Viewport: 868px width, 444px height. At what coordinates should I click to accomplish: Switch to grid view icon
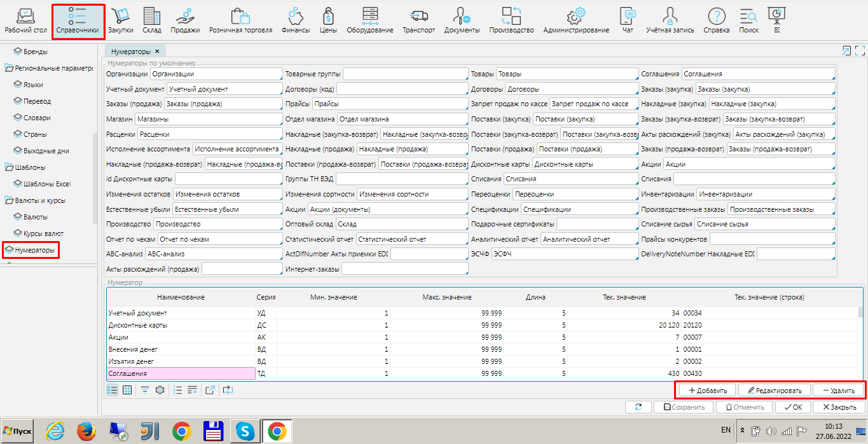click(x=127, y=390)
